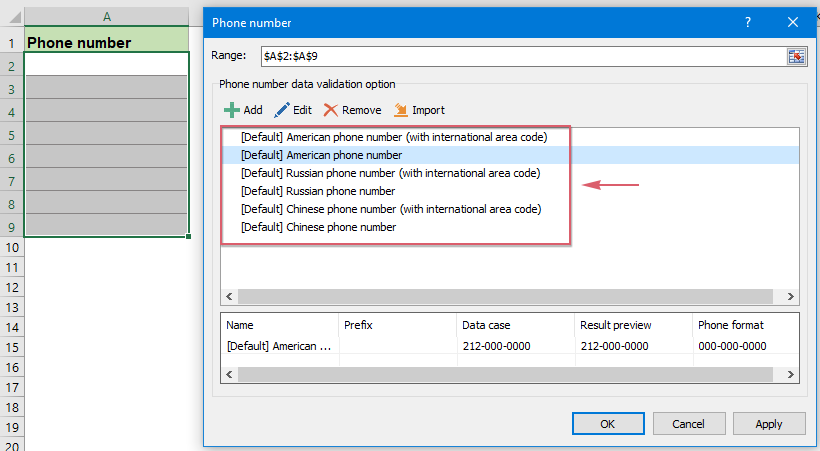Click the Apply button
The height and width of the screenshot is (451, 820).
pyautogui.click(x=768, y=424)
